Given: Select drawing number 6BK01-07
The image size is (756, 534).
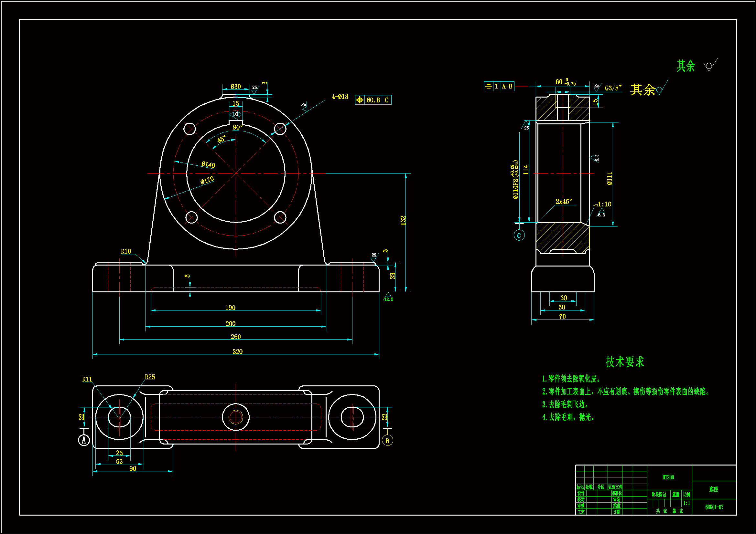Looking at the screenshot, I should pyautogui.click(x=714, y=507).
